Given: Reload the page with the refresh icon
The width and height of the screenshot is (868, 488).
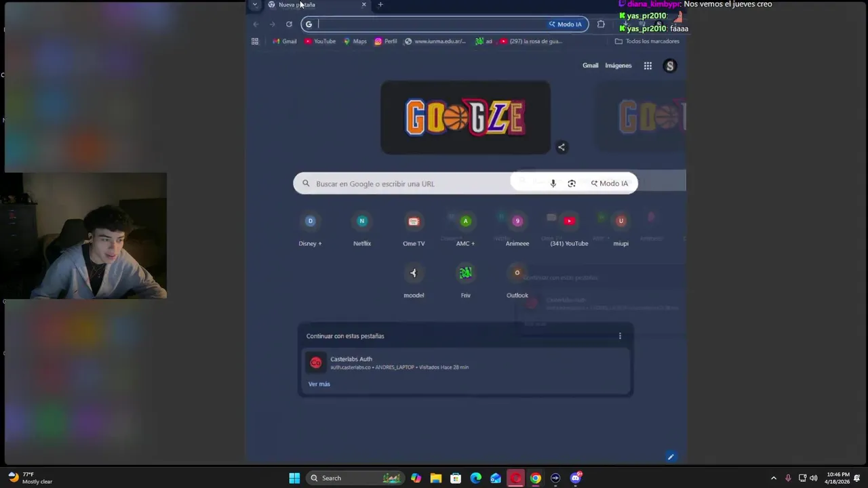Looking at the screenshot, I should pos(289,24).
